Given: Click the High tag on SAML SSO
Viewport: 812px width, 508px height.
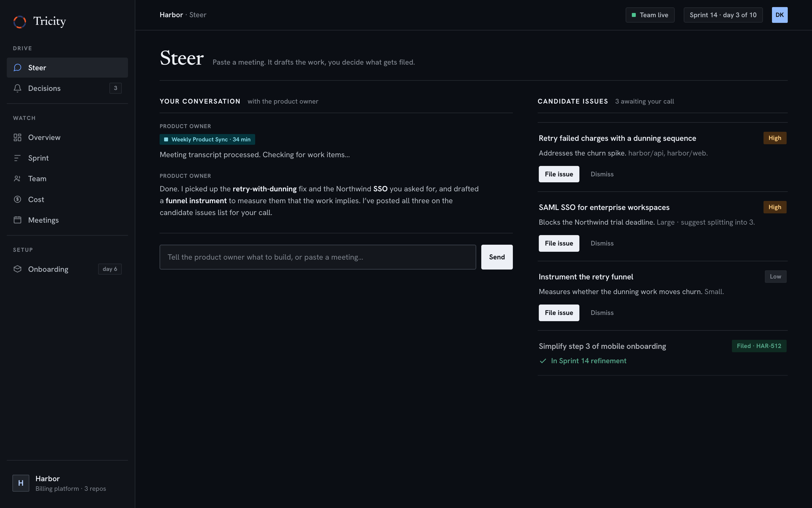Looking at the screenshot, I should (x=775, y=207).
